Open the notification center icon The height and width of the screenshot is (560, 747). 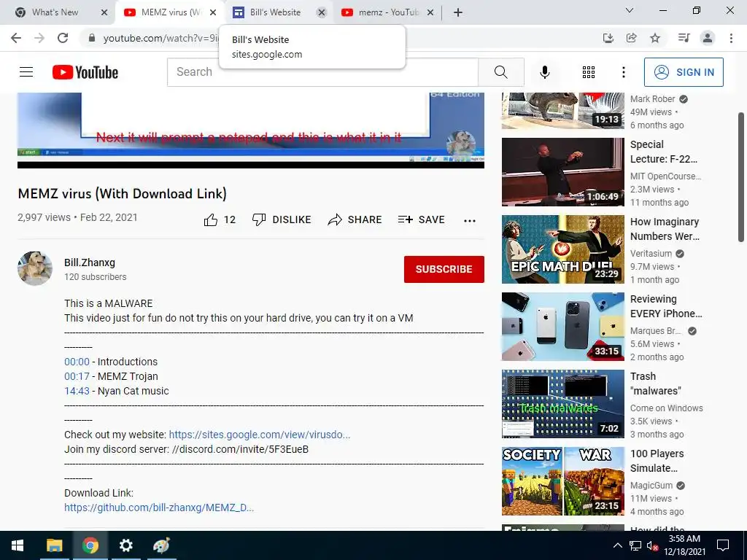pyautogui.click(x=723, y=545)
